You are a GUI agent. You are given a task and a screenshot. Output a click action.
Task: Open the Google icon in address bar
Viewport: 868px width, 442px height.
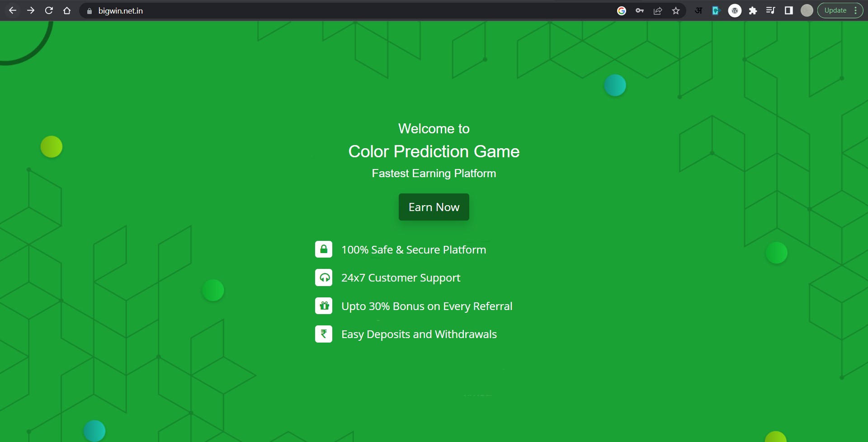[622, 11]
